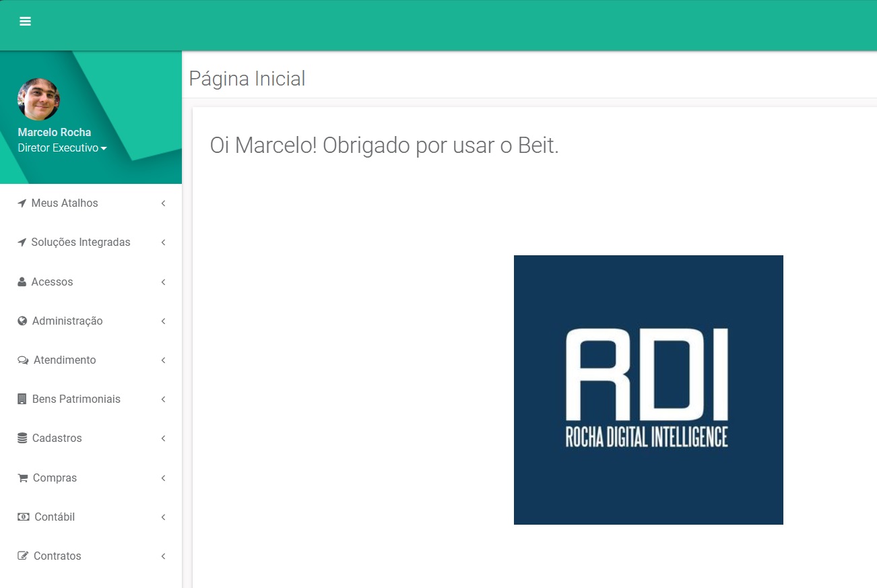Screen dimensions: 877x588
Task: Expand Bens Patrimoniais using its chevron
Action: click(163, 399)
